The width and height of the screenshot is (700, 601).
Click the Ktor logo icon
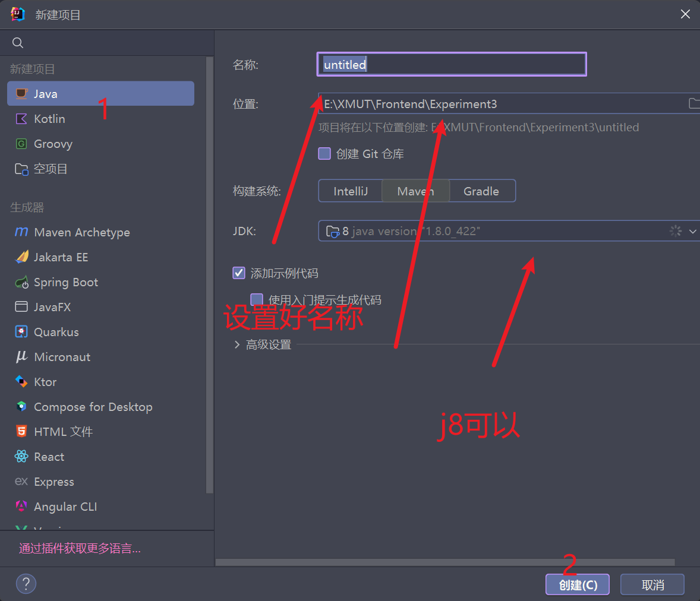tap(21, 381)
